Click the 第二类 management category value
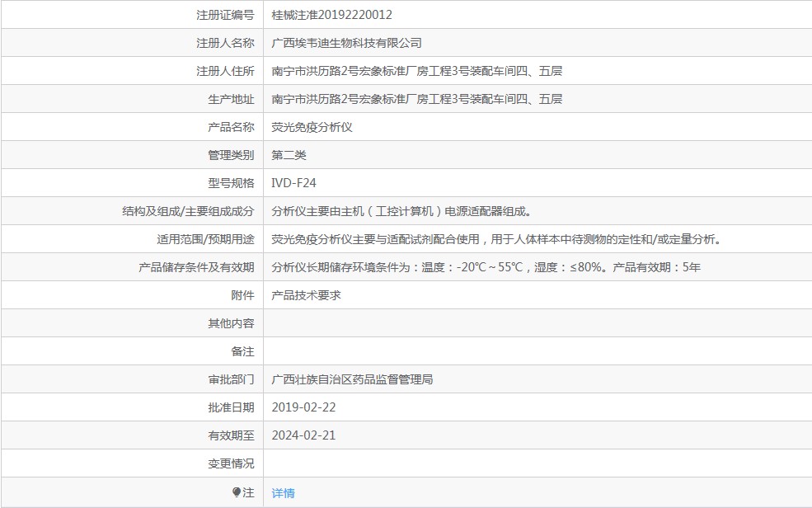The width and height of the screenshot is (812, 508). pyautogui.click(x=289, y=155)
